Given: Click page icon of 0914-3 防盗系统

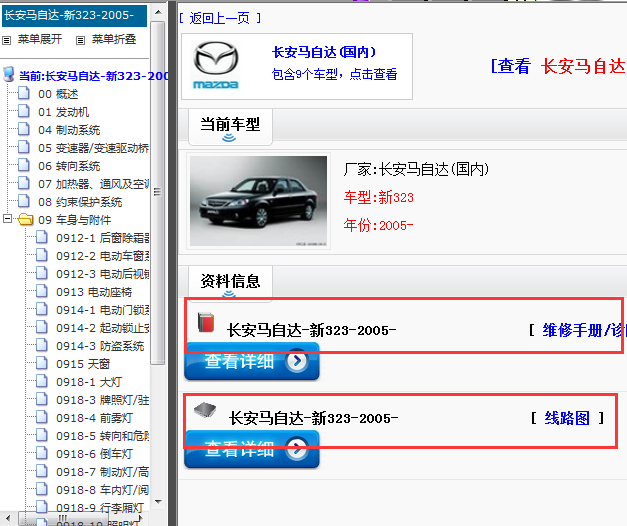Looking at the screenshot, I should pyautogui.click(x=42, y=345).
